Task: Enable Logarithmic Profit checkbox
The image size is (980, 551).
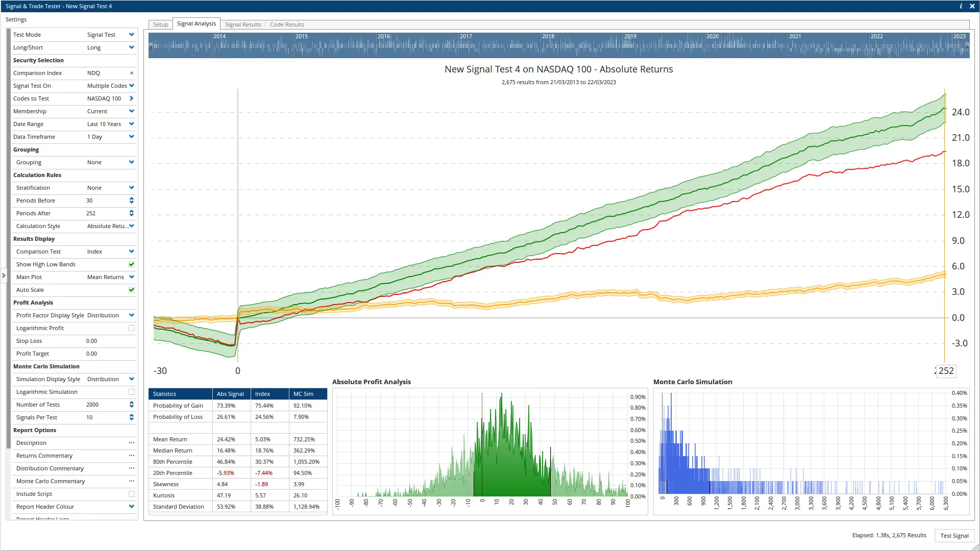Action: coord(132,328)
